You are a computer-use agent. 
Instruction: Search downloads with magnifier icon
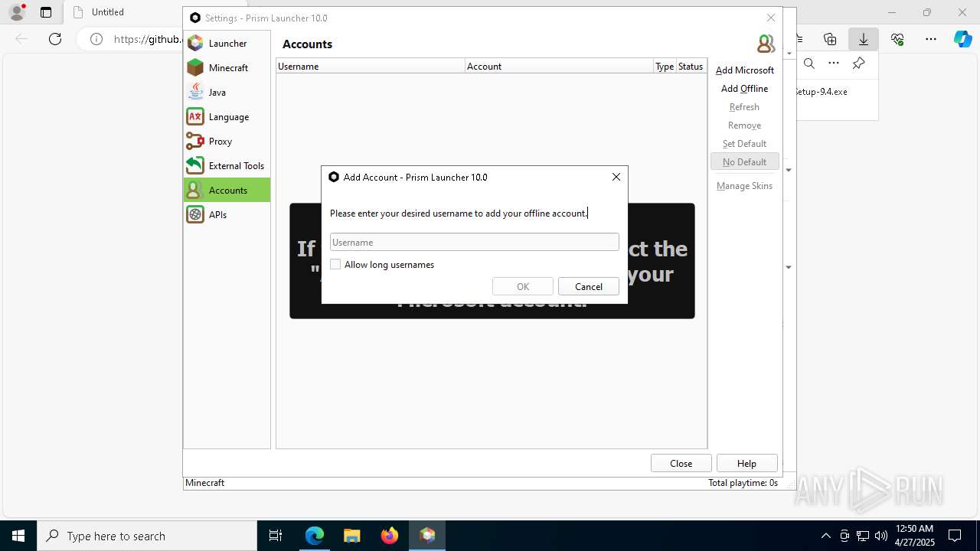tap(809, 64)
